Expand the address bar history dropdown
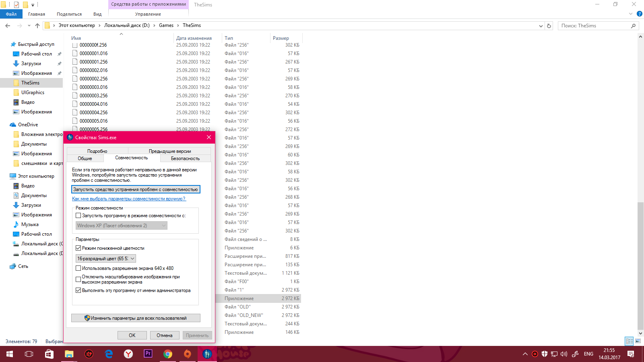 [x=541, y=26]
